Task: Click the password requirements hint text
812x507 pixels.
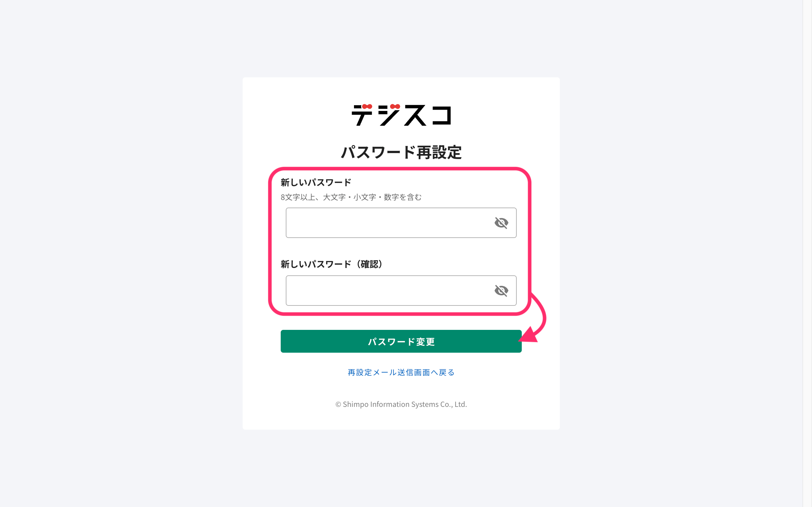Action: (351, 197)
